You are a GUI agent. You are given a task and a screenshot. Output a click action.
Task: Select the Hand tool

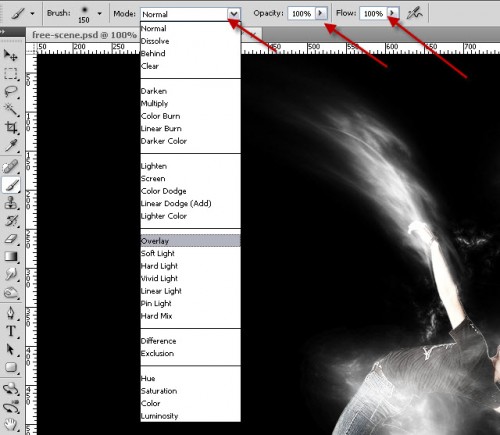pyautogui.click(x=11, y=425)
